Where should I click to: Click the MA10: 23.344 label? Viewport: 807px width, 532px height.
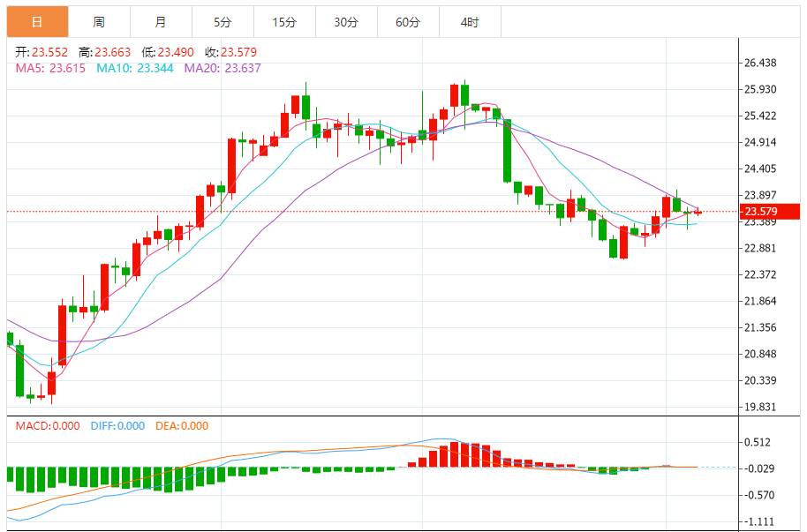[135, 68]
